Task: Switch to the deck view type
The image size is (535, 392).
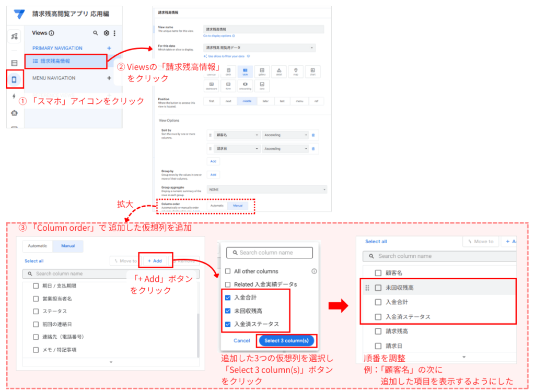Action: click(228, 72)
